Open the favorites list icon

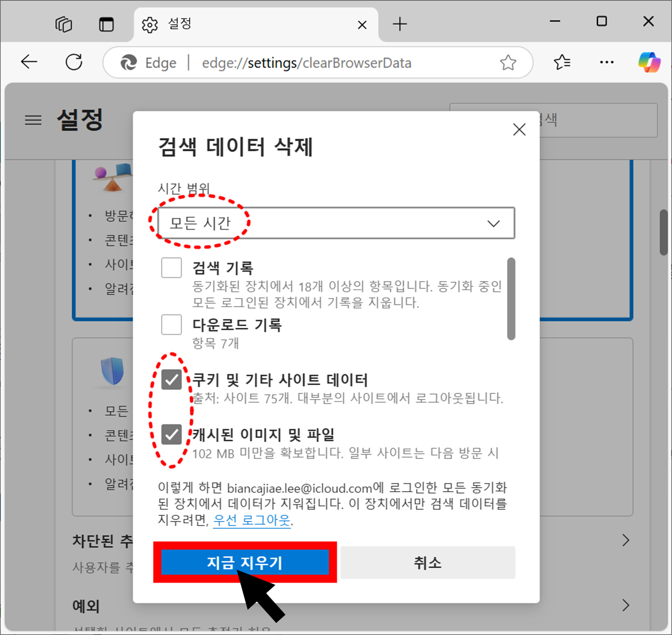coord(562,62)
